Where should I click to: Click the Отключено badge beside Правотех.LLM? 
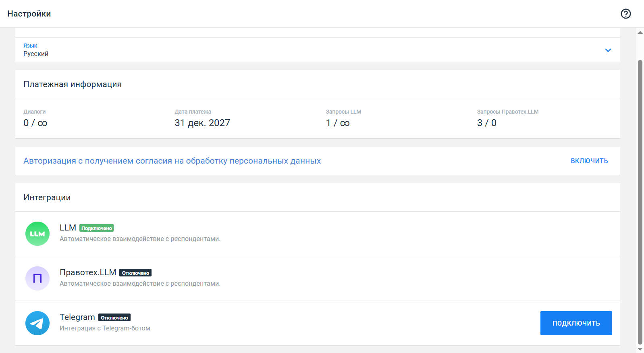135,273
